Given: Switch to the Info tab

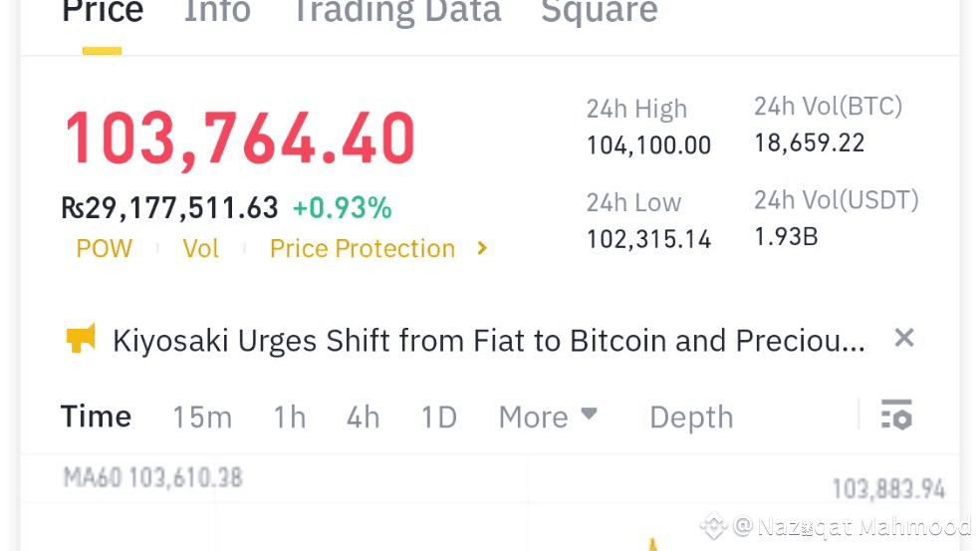Looking at the screenshot, I should pos(216,12).
